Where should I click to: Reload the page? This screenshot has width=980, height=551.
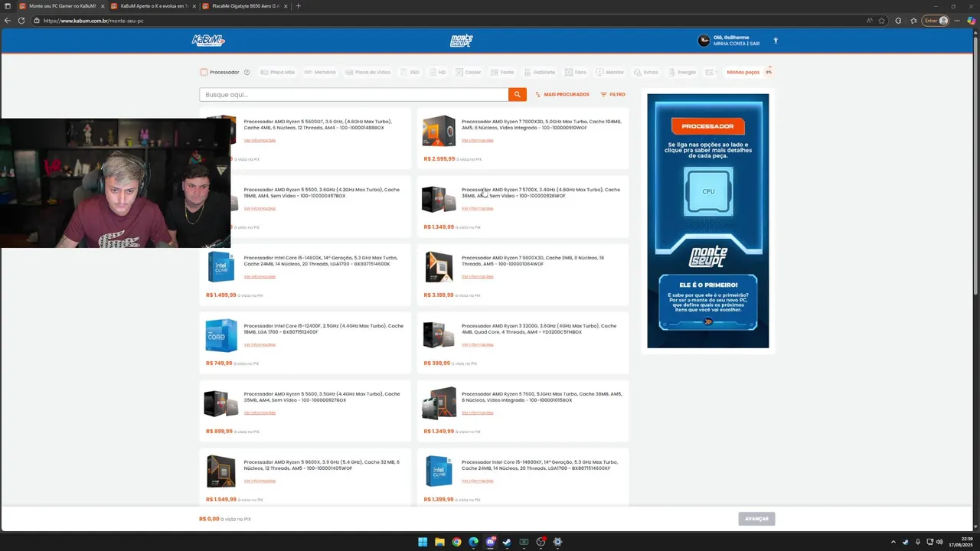tap(21, 21)
